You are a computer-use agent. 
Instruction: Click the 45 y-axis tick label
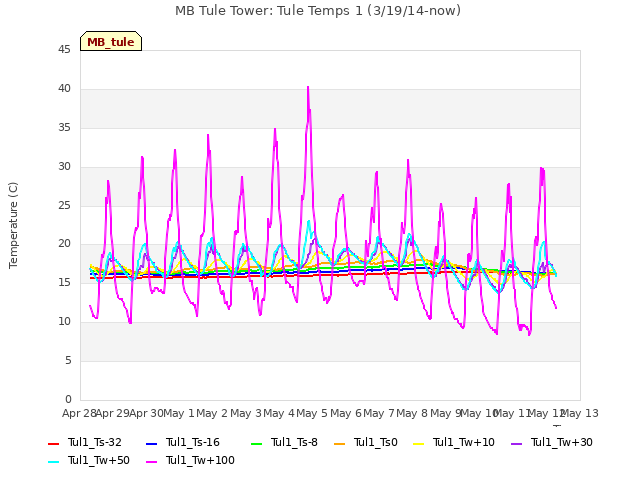click(x=64, y=49)
